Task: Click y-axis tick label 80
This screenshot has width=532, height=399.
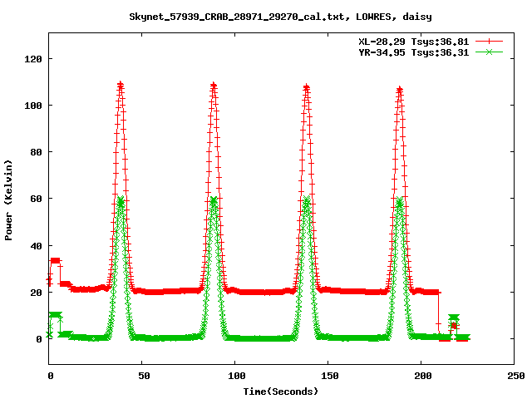Action: [37, 152]
